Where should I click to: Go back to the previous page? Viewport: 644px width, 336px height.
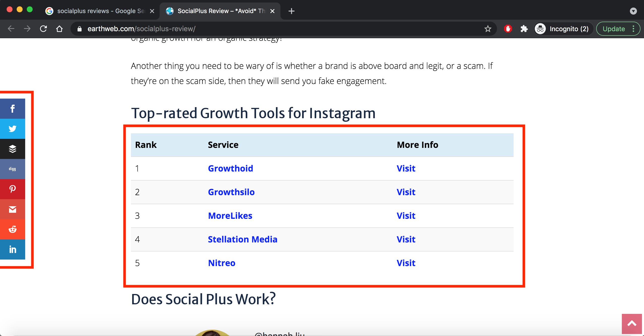(11, 29)
